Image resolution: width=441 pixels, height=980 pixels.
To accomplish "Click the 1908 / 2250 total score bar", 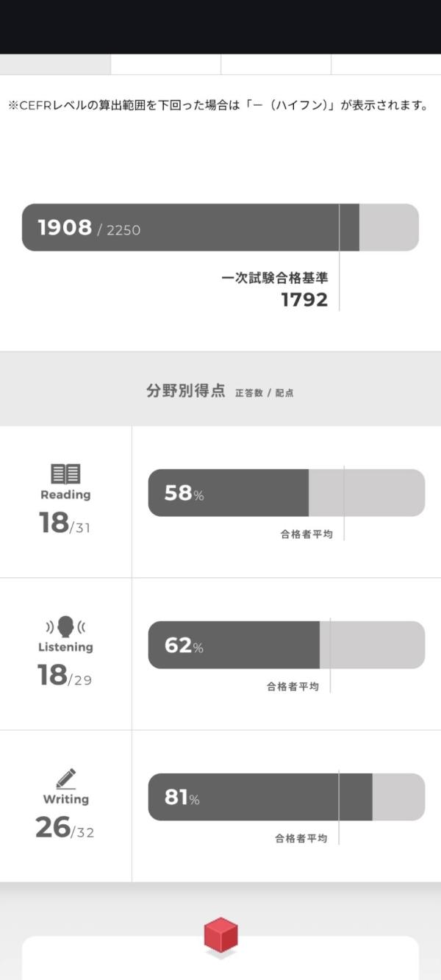I will [220, 228].
